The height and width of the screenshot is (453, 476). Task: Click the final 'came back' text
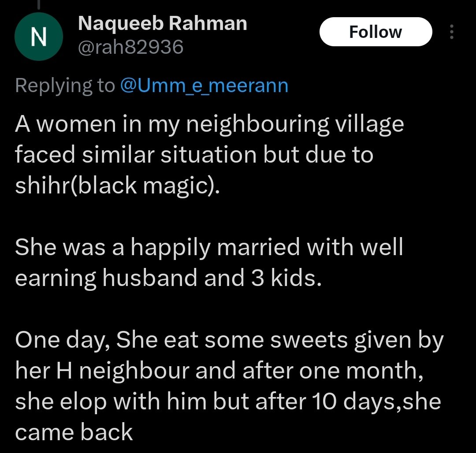pos(74,432)
